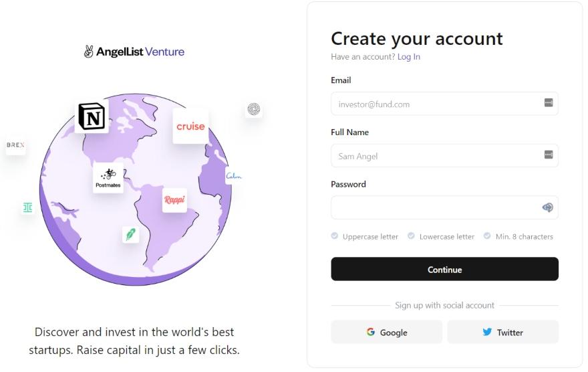
Task: Click the Calm logo beside the globe
Action: click(x=234, y=176)
